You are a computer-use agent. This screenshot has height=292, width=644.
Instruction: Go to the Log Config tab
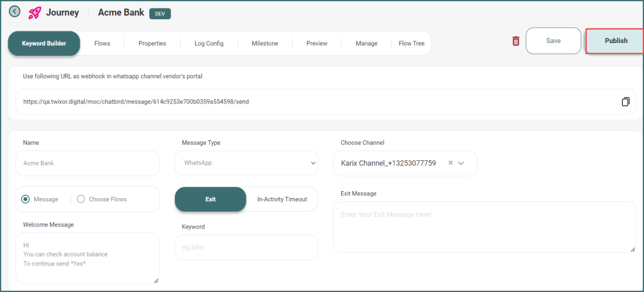tap(209, 44)
